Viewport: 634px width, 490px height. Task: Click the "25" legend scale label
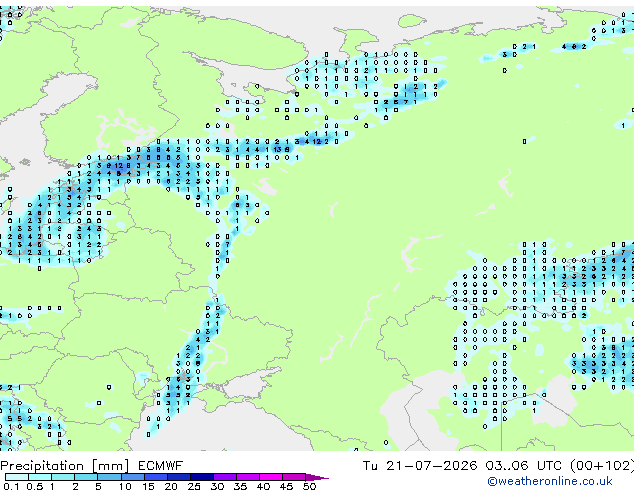tap(194, 486)
